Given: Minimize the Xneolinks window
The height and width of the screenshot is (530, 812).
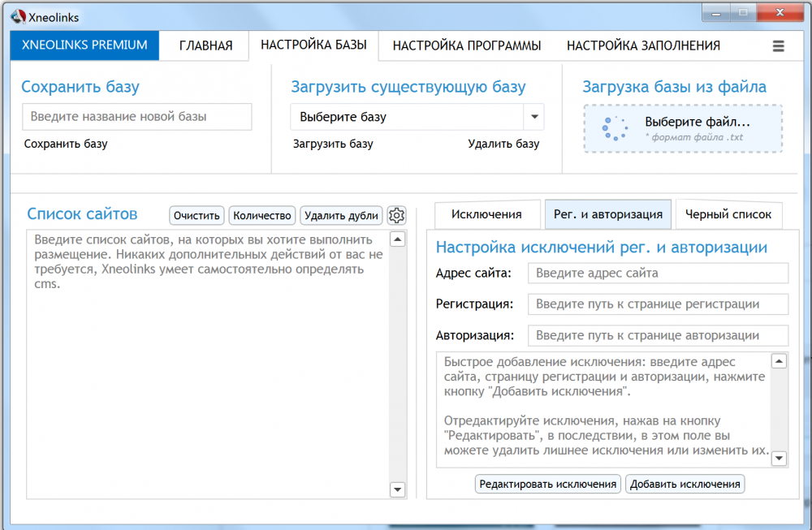Looking at the screenshot, I should point(716,13).
